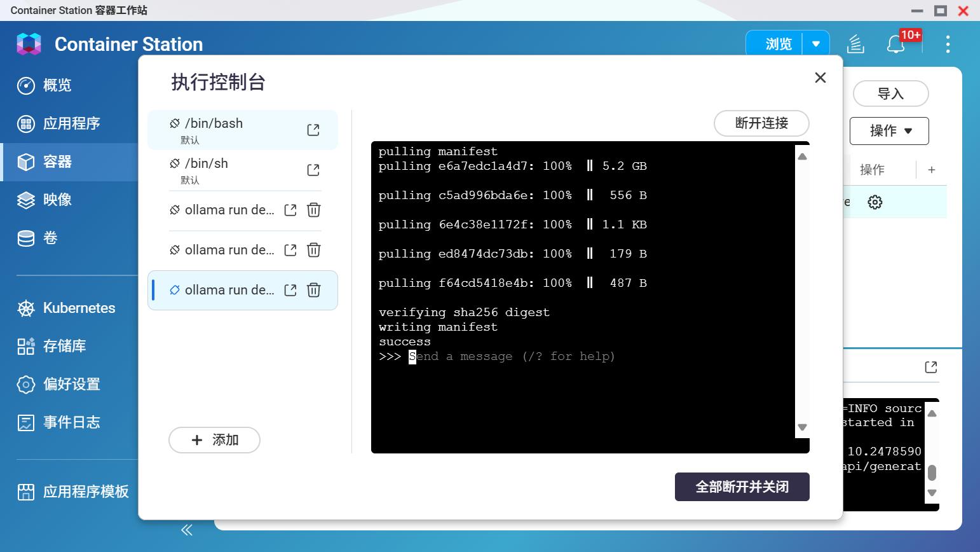Pop out the /bin/sh console
The image size is (980, 552).
pos(313,170)
